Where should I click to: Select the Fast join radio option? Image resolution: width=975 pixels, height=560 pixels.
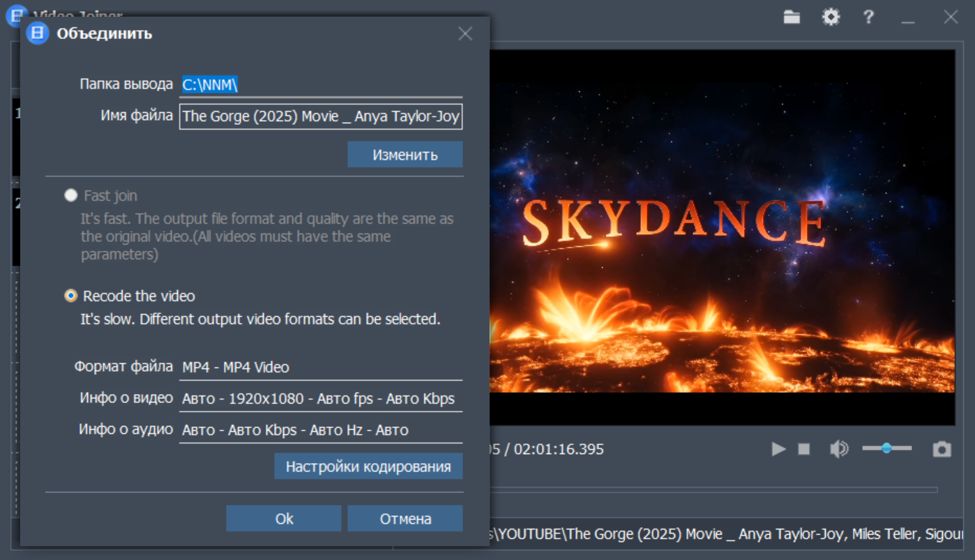pyautogui.click(x=70, y=195)
